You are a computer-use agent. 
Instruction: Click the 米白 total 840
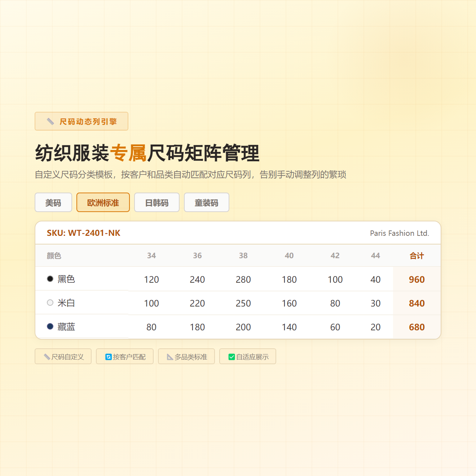pyautogui.click(x=417, y=303)
